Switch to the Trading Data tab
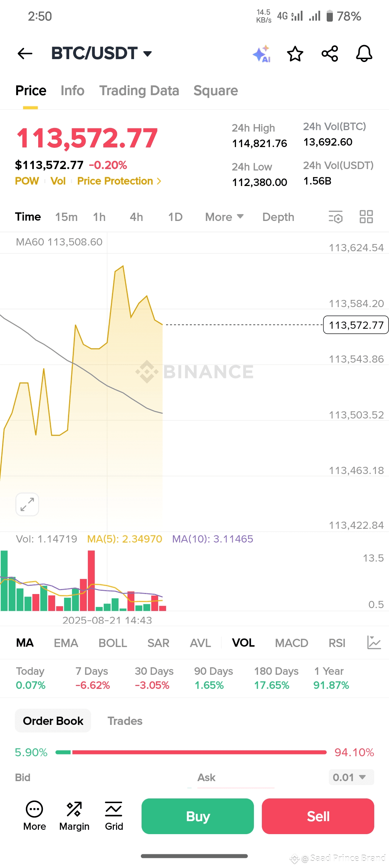Viewport: 389px width, 868px height. [x=139, y=91]
